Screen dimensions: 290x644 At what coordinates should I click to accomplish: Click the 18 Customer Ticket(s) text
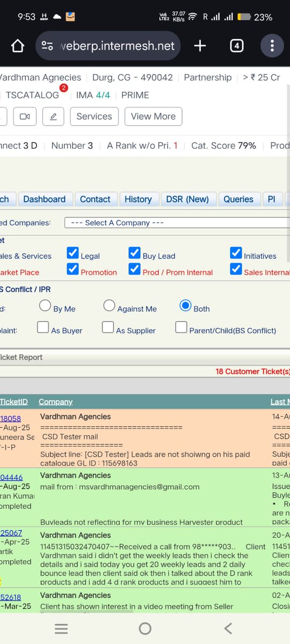(x=252, y=371)
